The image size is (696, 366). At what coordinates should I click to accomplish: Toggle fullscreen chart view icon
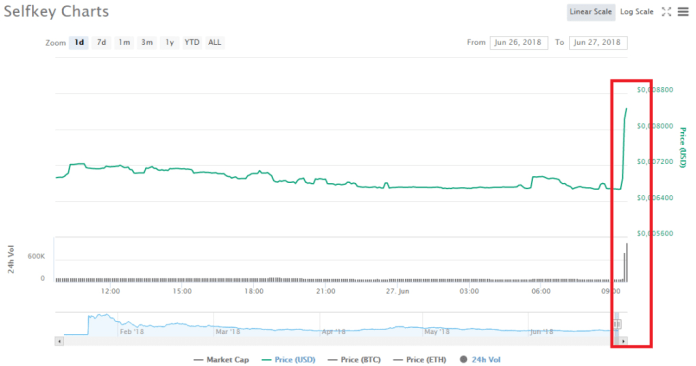(666, 12)
